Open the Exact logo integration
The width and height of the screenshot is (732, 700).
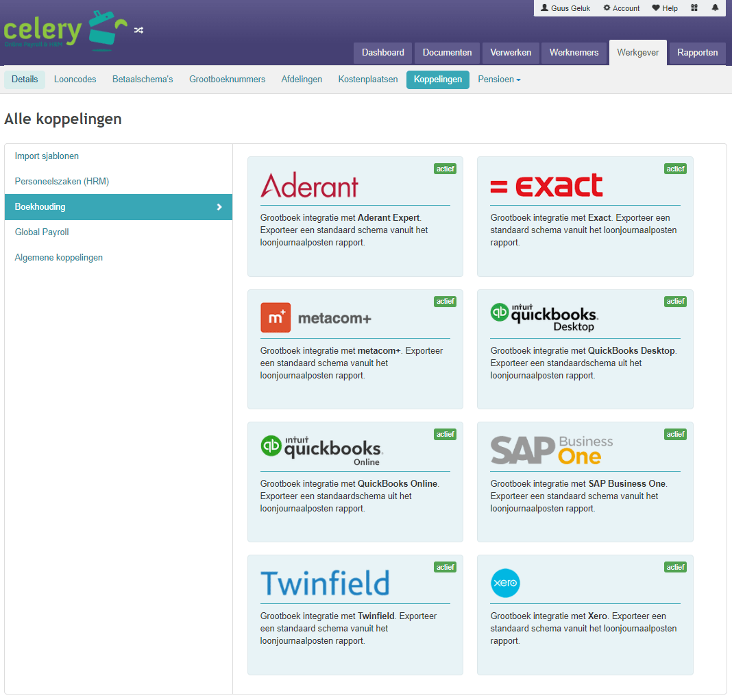pyautogui.click(x=546, y=185)
